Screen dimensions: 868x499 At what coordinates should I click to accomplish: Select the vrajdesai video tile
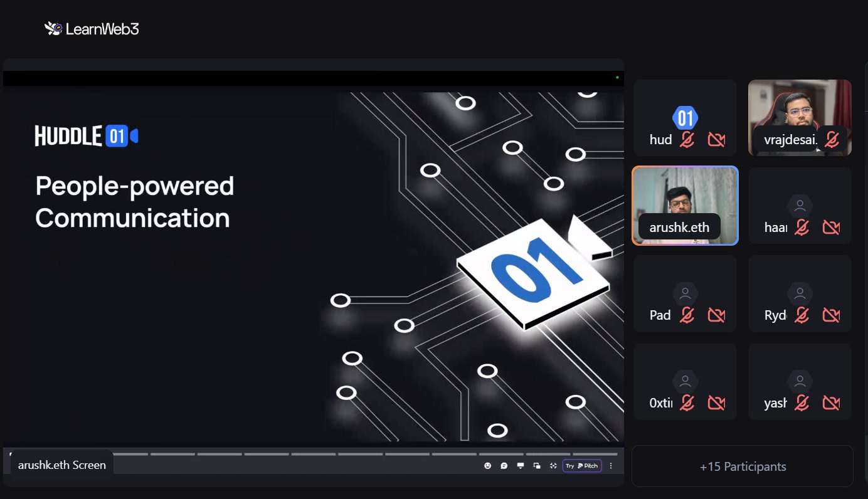coord(800,117)
